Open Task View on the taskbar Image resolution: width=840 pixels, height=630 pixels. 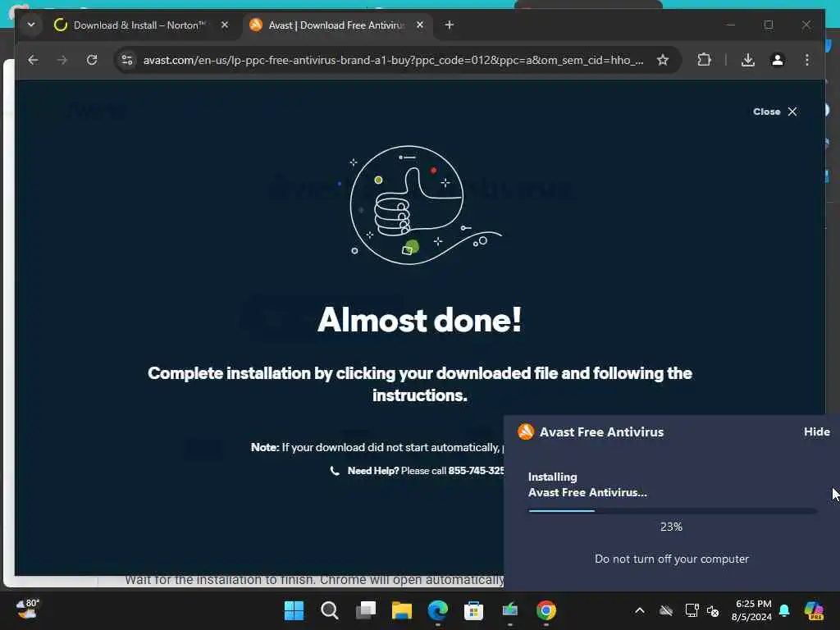pos(366,610)
